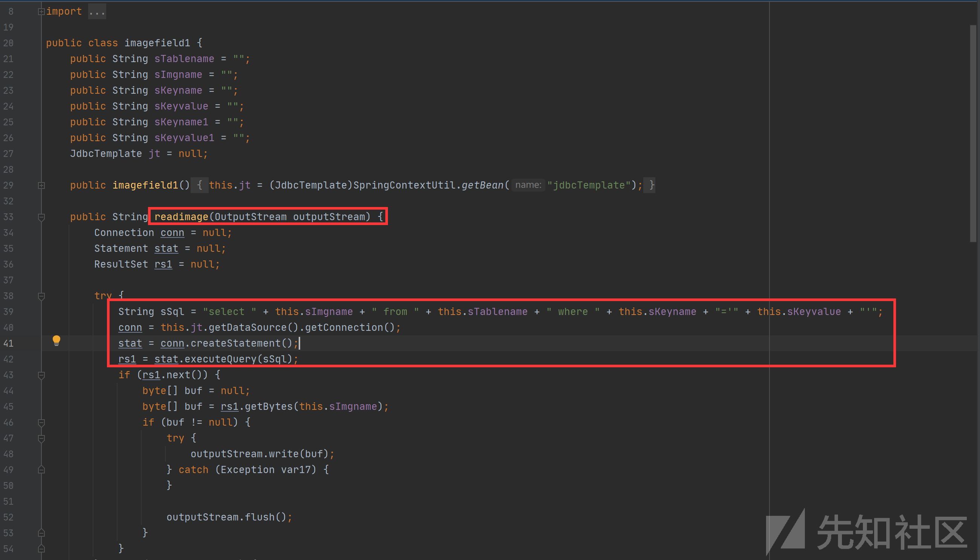Viewport: 980px width, 560px height.
Task: Click the rs1 variable on line 36
Action: (163, 264)
